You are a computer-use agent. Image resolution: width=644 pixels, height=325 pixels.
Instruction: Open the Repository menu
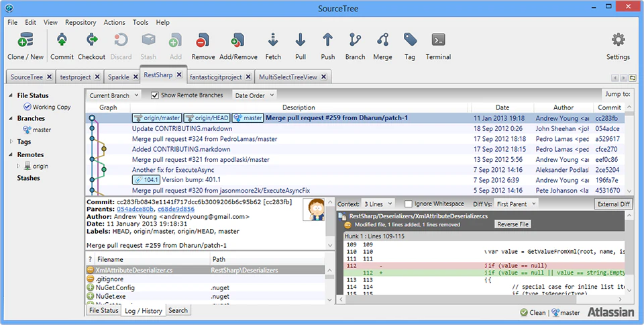(80, 22)
